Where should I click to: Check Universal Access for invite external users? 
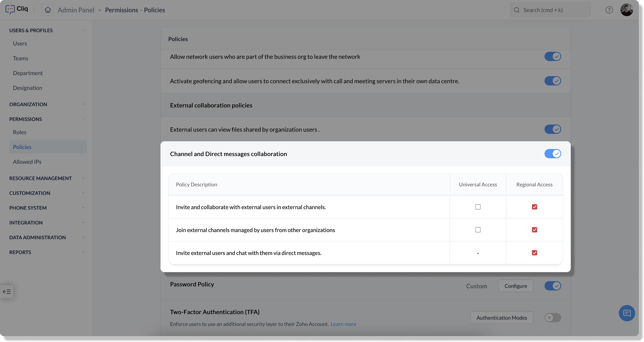point(478,207)
